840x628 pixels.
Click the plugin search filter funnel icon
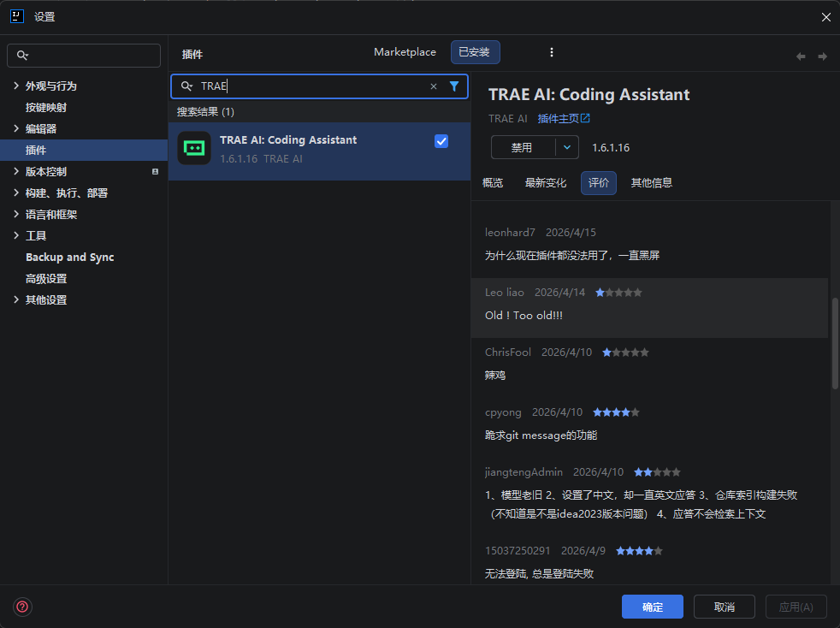(x=454, y=86)
